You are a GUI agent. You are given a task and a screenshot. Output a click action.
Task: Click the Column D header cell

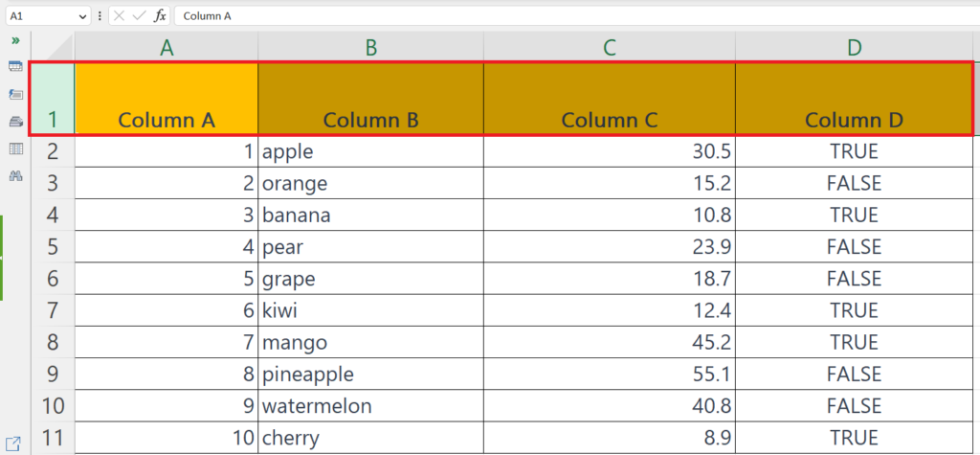point(854,99)
